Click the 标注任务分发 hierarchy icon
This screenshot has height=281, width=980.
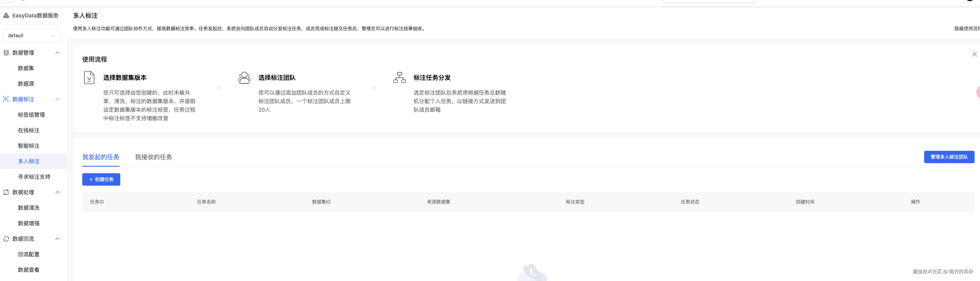pyautogui.click(x=399, y=78)
